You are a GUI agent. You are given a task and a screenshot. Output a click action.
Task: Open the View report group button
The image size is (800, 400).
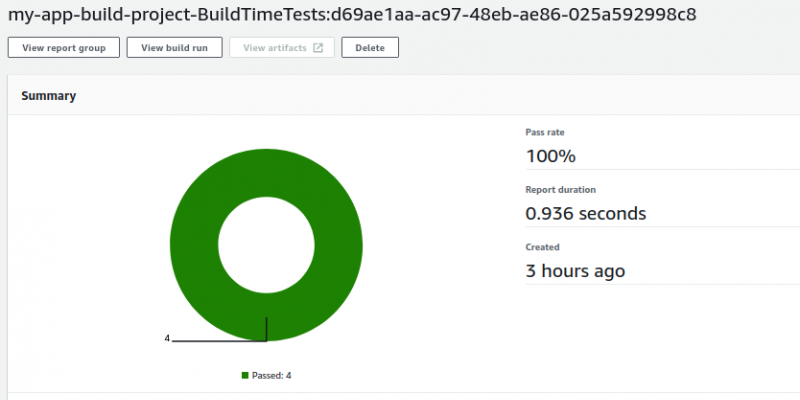[x=63, y=48]
